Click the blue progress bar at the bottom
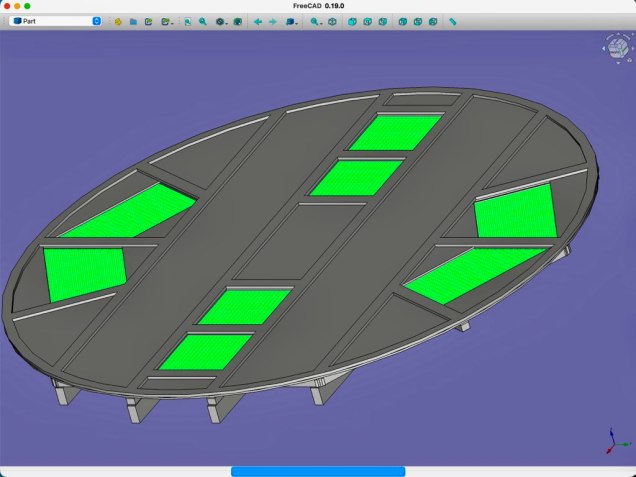 318,471
